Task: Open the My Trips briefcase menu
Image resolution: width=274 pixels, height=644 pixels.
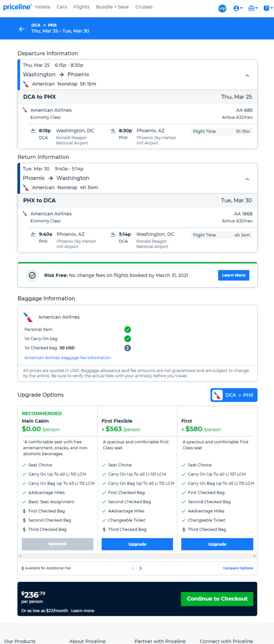Action: 253,8
